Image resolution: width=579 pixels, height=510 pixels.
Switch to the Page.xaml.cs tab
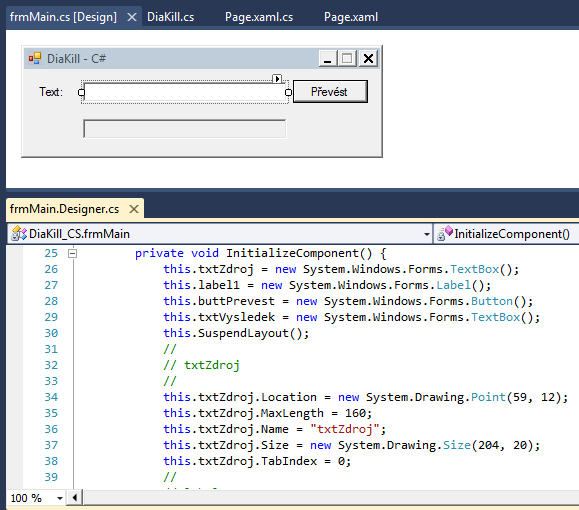[x=259, y=17]
